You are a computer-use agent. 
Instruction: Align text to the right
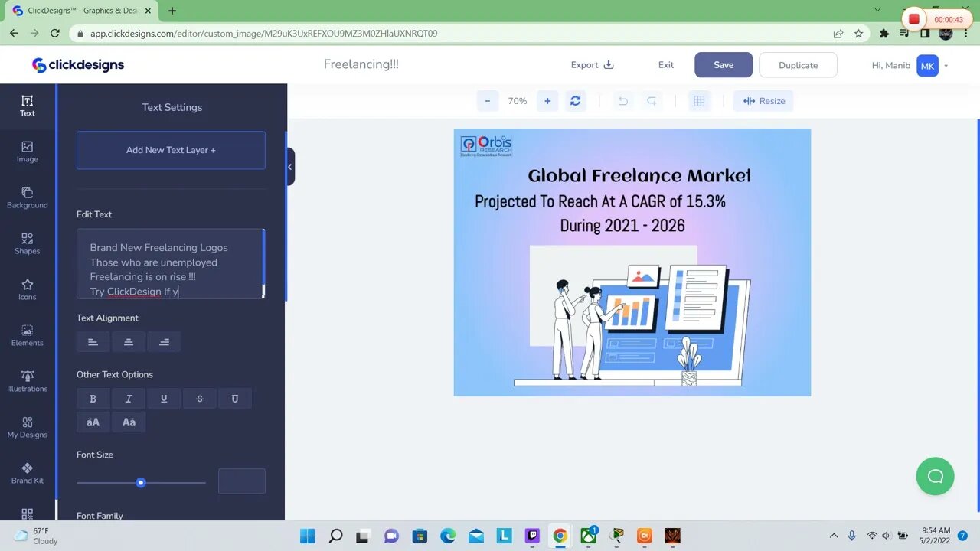(x=164, y=342)
